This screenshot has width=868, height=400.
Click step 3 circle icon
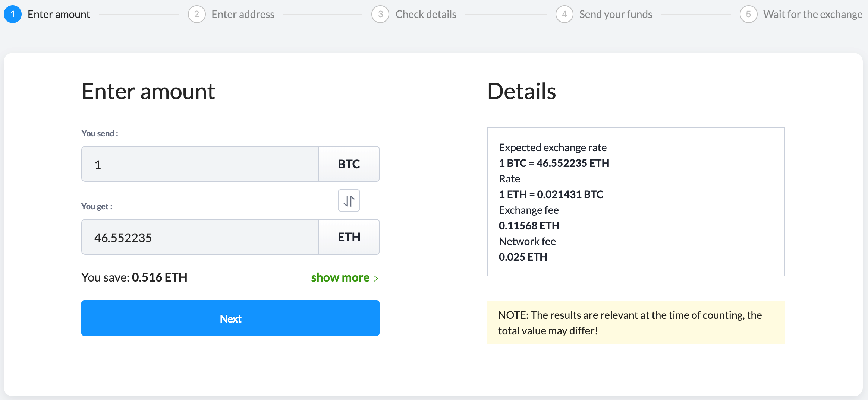point(380,14)
